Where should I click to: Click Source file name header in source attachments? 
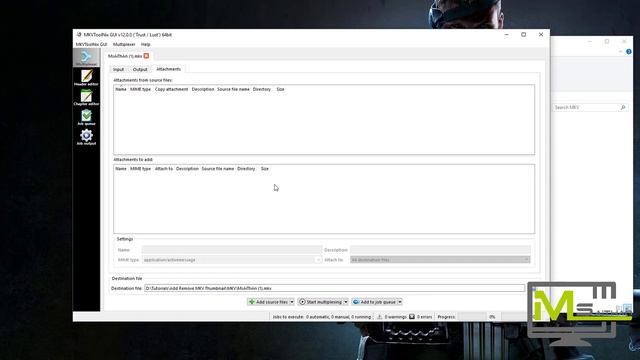pyautogui.click(x=233, y=89)
